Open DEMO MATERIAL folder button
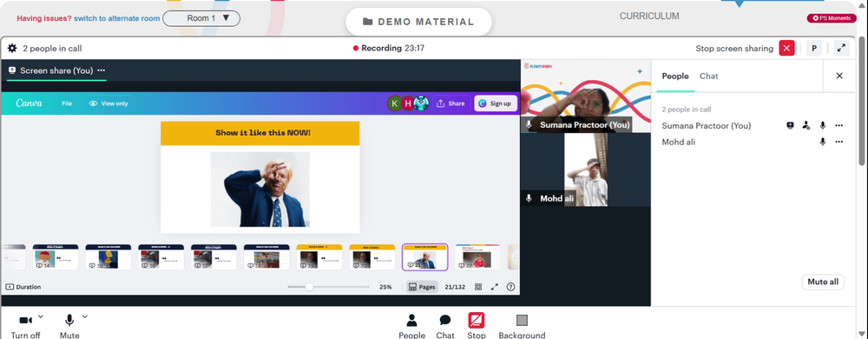868x339 pixels. tap(418, 22)
